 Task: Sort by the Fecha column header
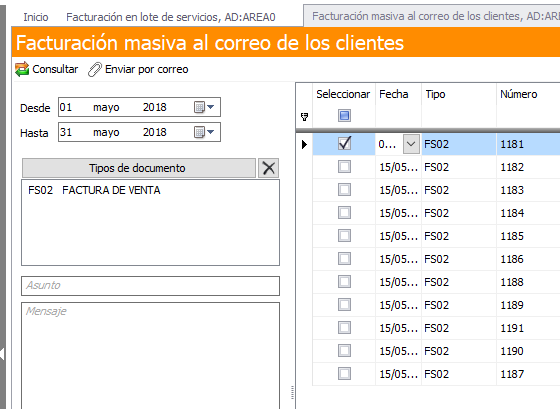click(394, 94)
